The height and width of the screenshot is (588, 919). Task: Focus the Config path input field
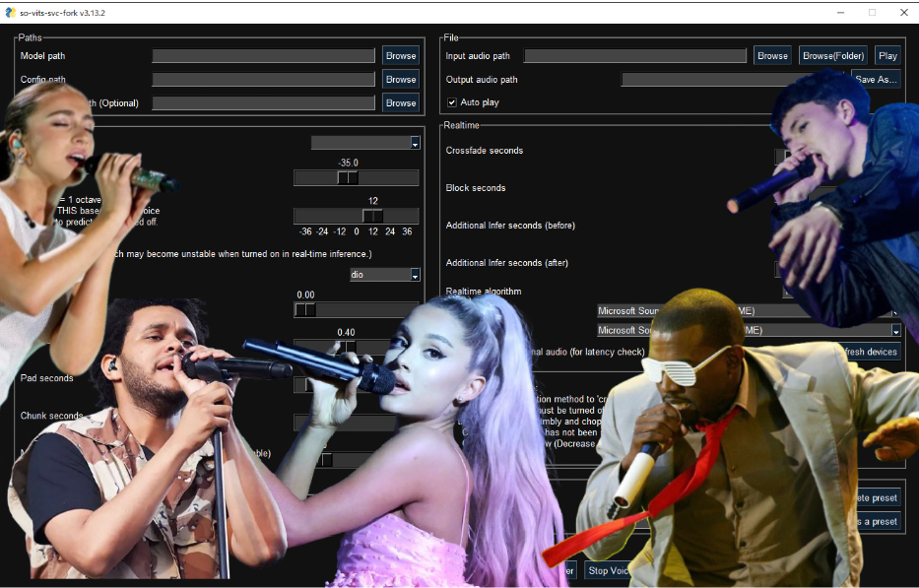click(263, 79)
